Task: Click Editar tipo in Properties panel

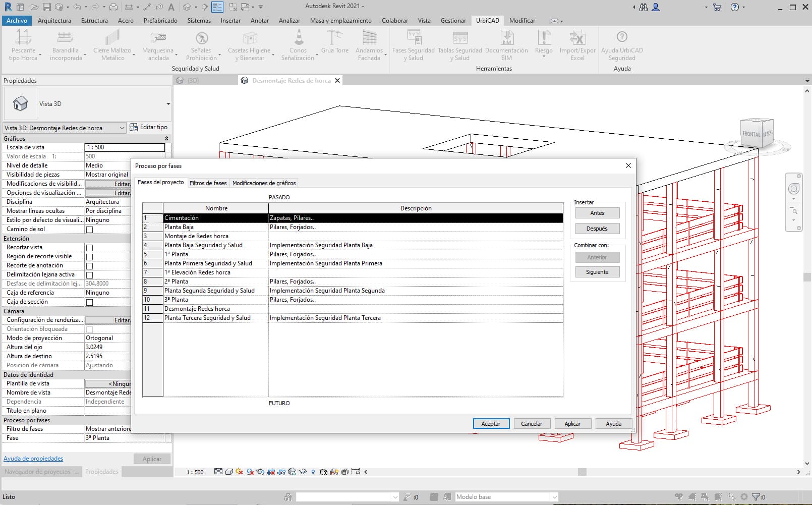Action: (148, 127)
